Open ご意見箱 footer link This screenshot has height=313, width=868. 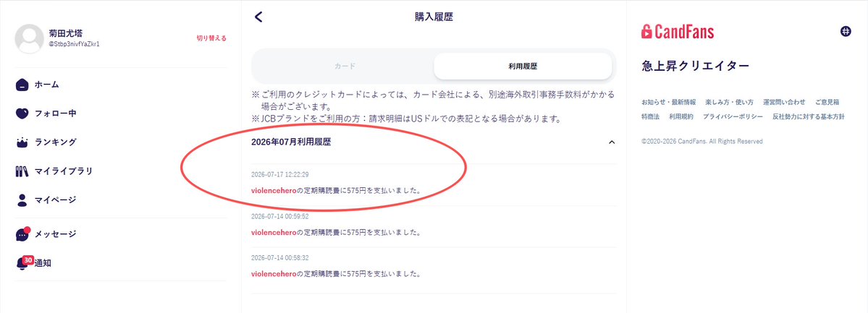tap(827, 103)
